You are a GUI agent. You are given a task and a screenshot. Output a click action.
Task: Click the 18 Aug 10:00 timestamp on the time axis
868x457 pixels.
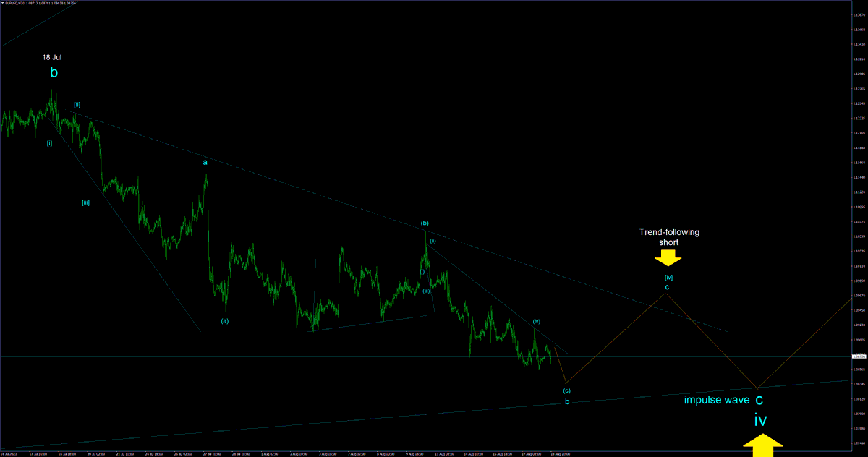pyautogui.click(x=561, y=453)
